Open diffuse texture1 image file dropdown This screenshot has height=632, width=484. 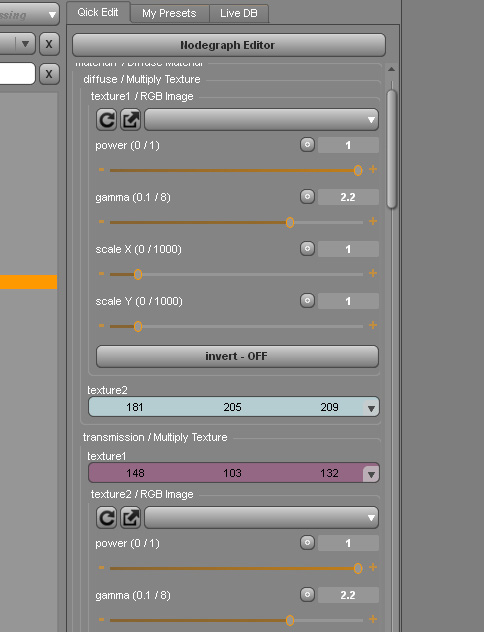(261, 120)
